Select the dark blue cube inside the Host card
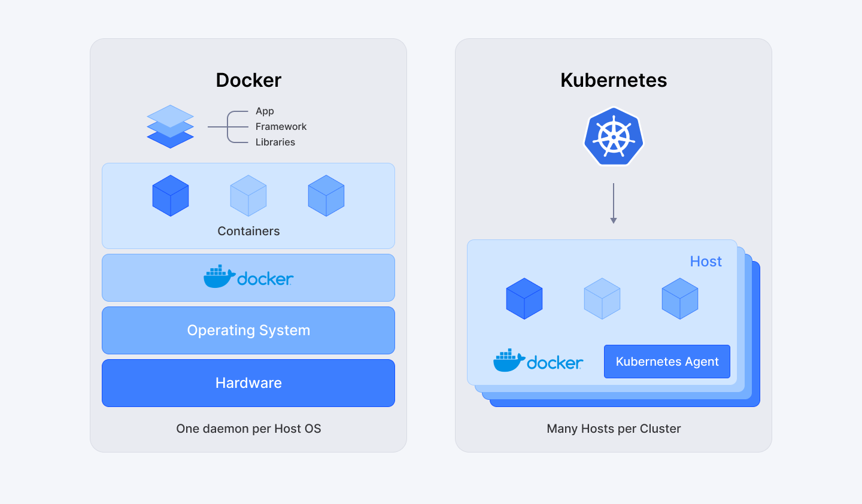 [524, 299]
